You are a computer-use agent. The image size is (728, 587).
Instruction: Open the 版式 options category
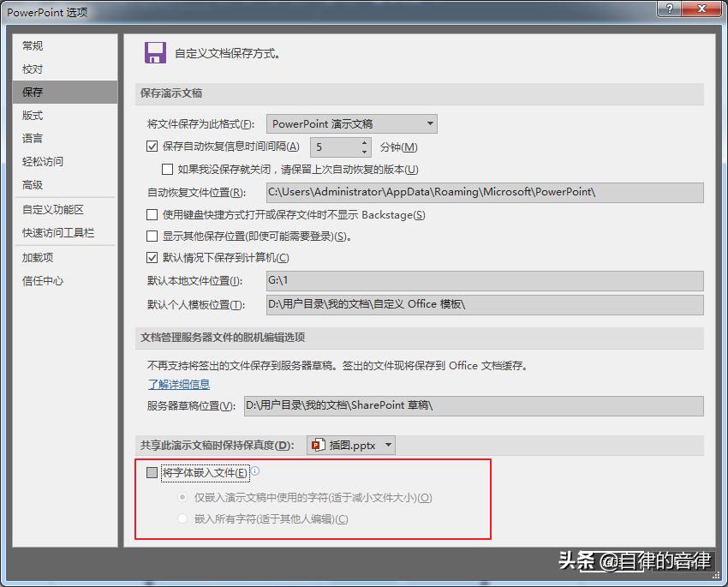(x=65, y=115)
